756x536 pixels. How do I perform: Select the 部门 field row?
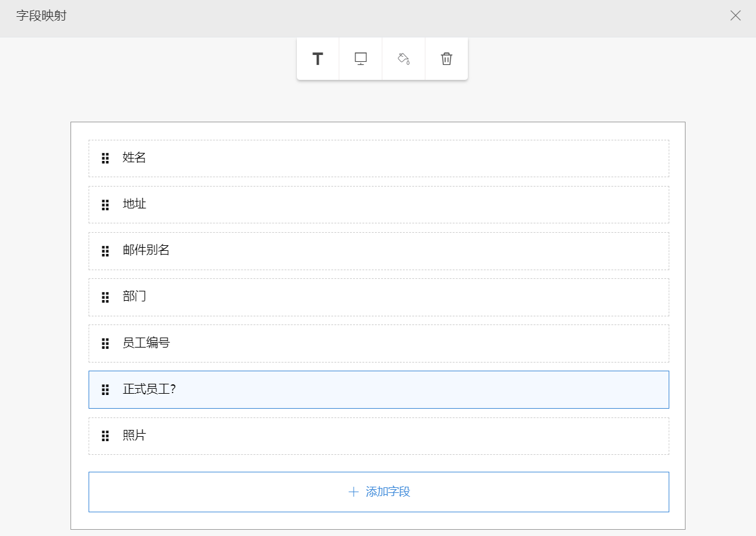pos(378,297)
